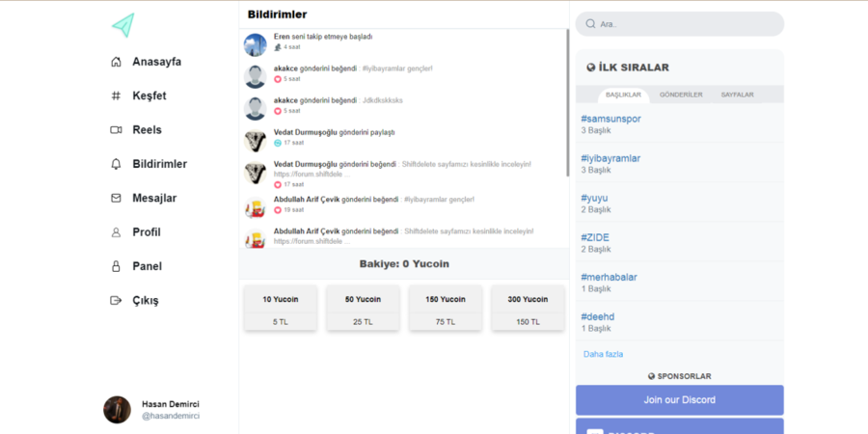Click the Join our Discord button
Screen dimensions: 868x434
680,400
